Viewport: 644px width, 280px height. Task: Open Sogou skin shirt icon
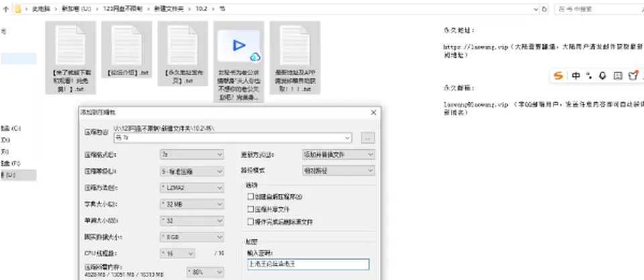click(633, 76)
